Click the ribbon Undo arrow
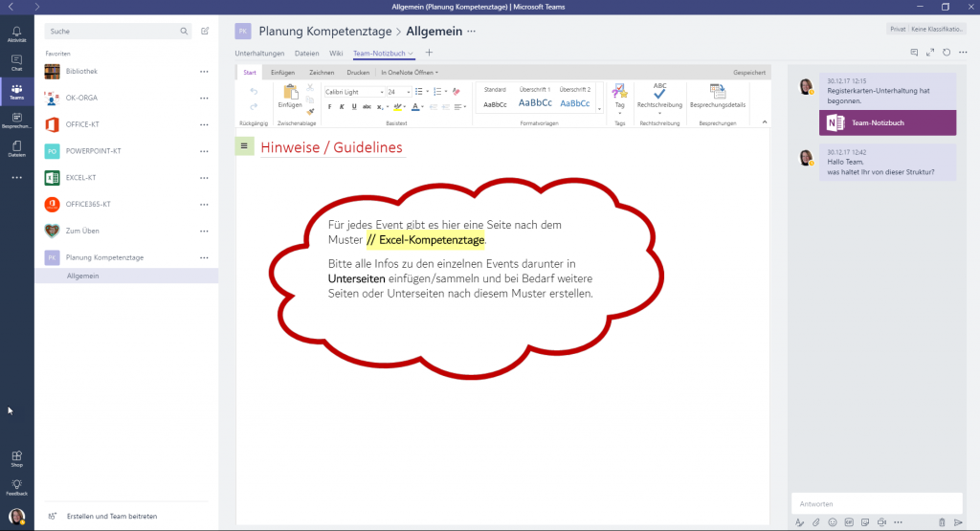Image resolution: width=980 pixels, height=531 pixels. coord(254,91)
